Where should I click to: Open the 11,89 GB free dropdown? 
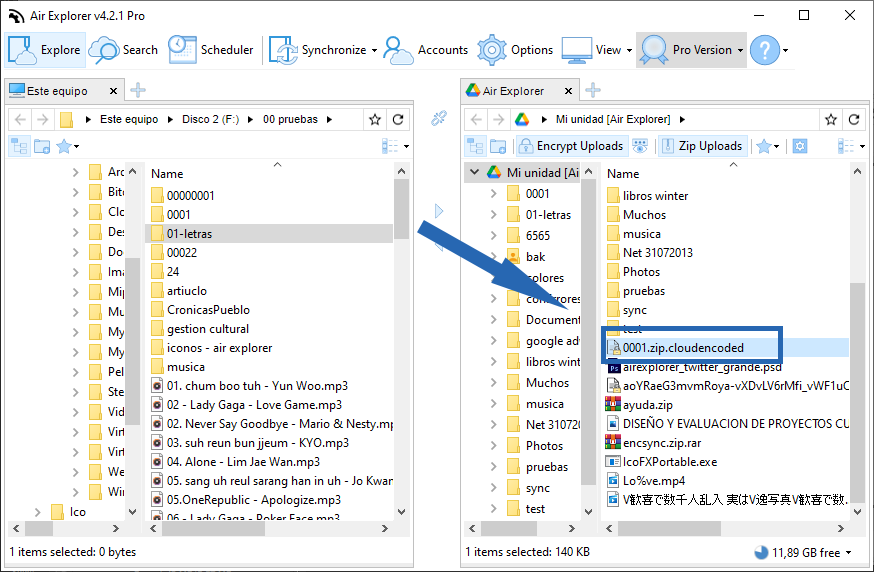coord(848,552)
